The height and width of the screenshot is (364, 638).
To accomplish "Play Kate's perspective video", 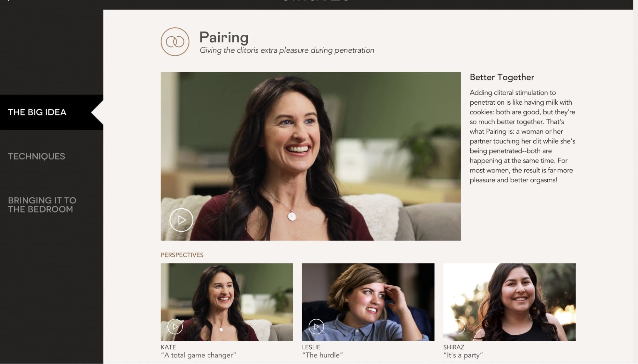I will (175, 327).
